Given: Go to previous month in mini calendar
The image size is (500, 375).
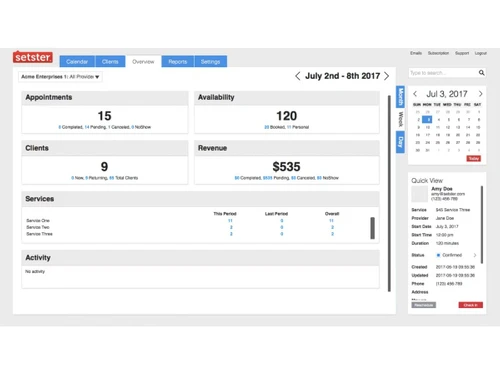Looking at the screenshot, I should click(415, 94).
